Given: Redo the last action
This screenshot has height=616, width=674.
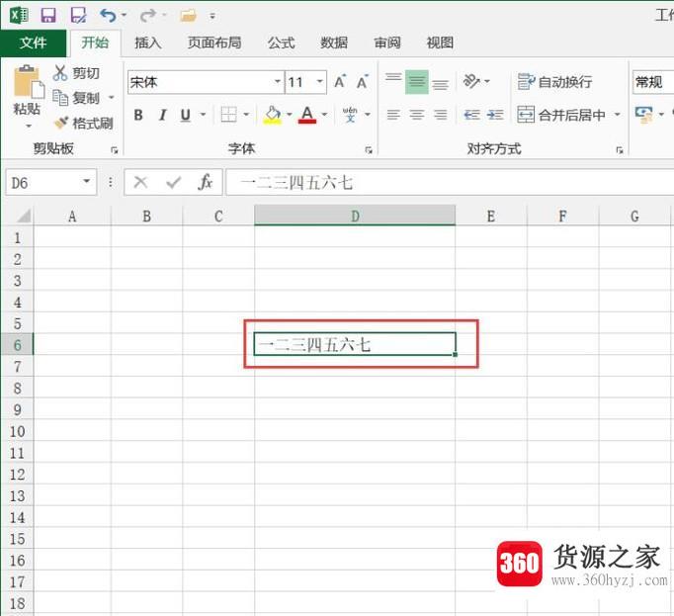Looking at the screenshot, I should click(148, 16).
